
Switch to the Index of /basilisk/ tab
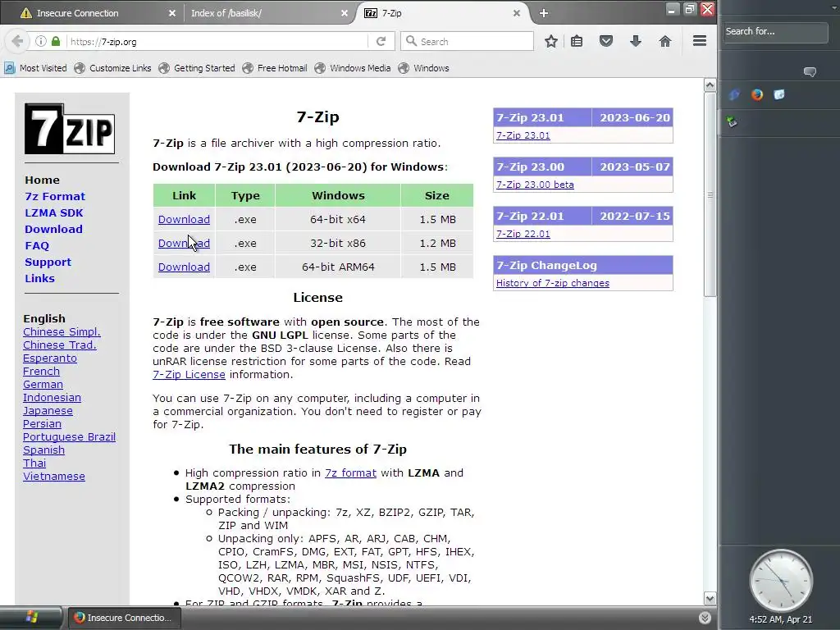(268, 13)
